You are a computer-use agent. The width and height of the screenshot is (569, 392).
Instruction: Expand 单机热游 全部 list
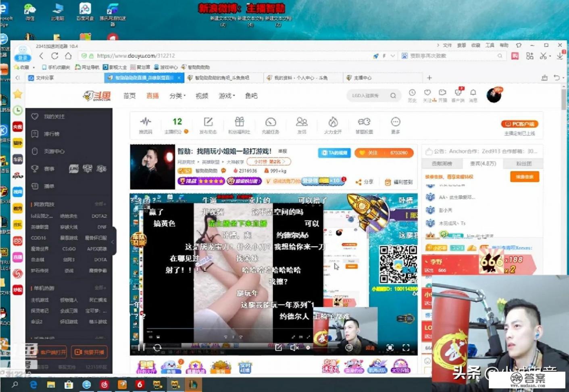pos(100,288)
